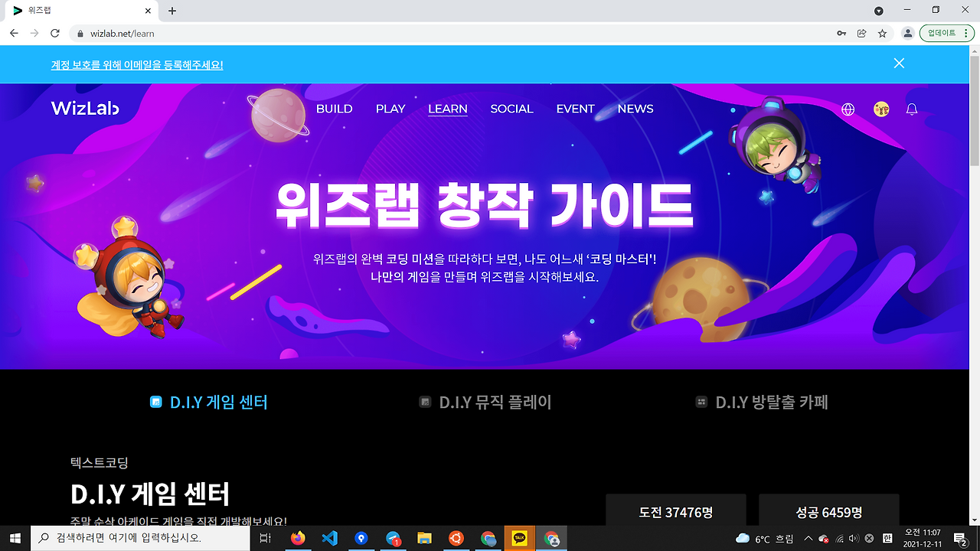This screenshot has width=980, height=551.
Task: Launch Firefox from the taskbar
Action: pos(297,539)
